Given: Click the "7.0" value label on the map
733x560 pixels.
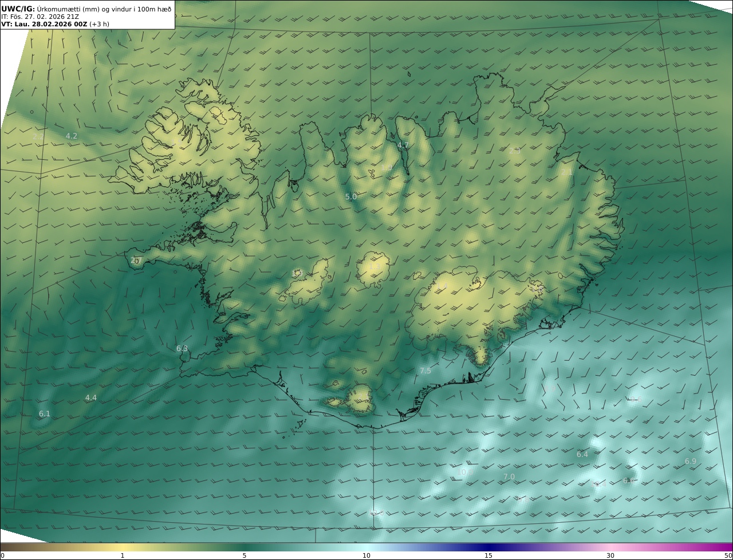Looking at the screenshot, I should pyautogui.click(x=509, y=476).
